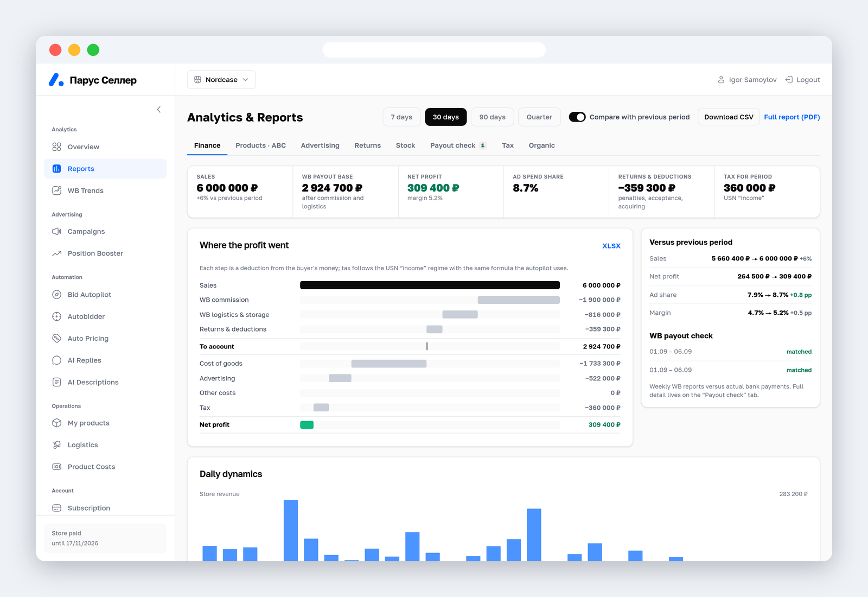
Task: Click the Logout link text
Action: (x=808, y=80)
